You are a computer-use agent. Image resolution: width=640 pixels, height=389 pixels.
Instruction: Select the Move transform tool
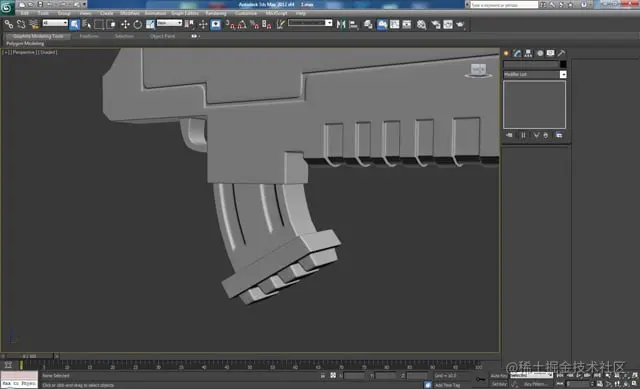[x=125, y=24]
